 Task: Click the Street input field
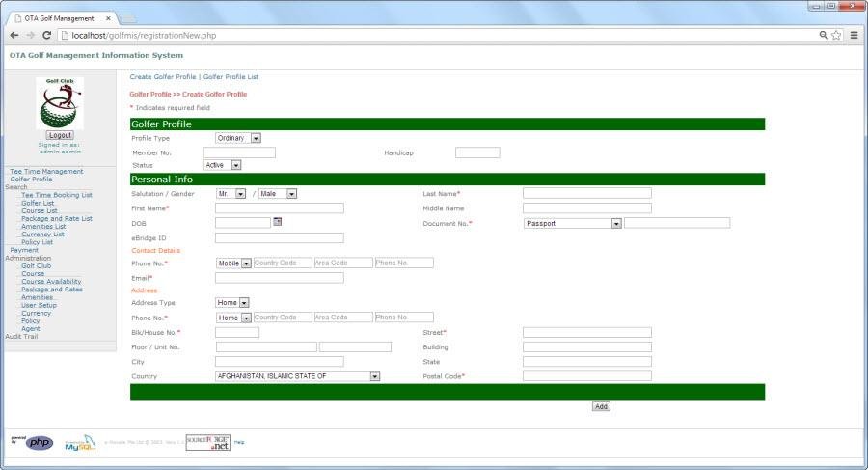[586, 333]
